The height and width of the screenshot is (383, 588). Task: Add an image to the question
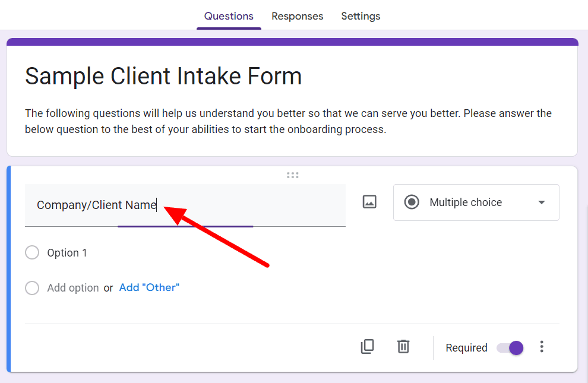coord(369,202)
